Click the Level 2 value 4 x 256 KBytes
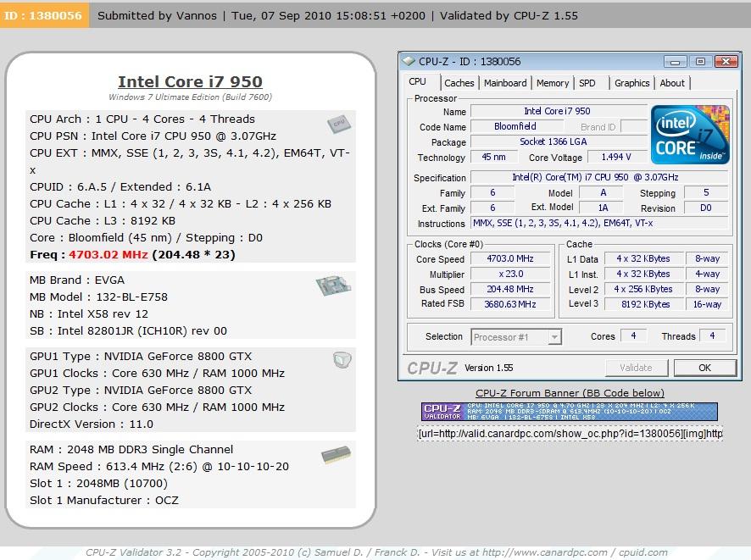 coord(643,289)
